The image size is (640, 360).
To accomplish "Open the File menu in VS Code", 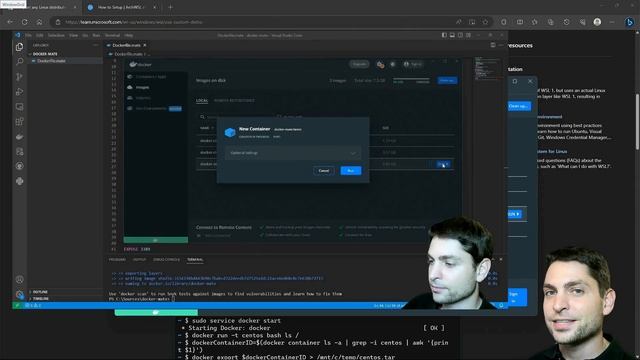I will 28,36.
